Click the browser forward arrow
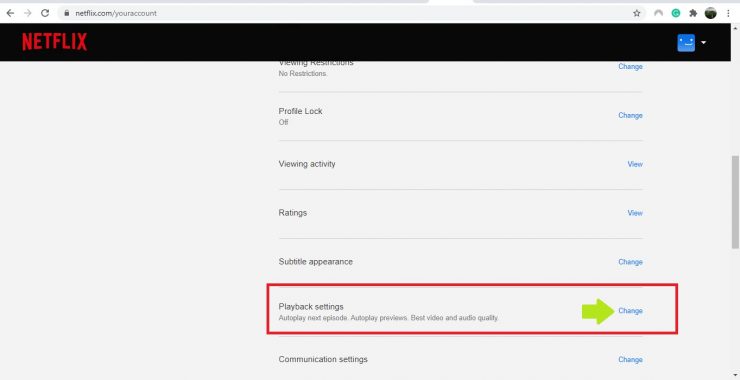740x380 pixels. [x=27, y=13]
